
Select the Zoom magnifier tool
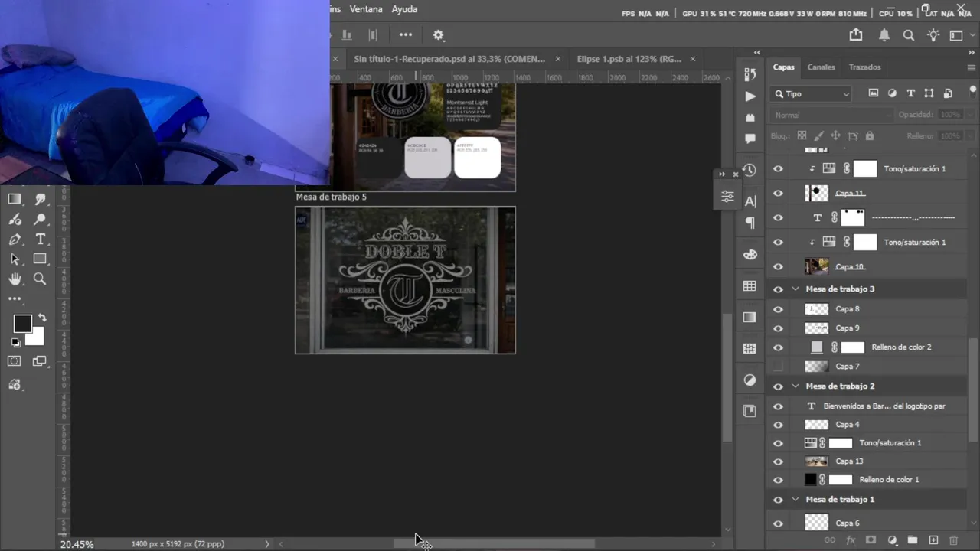coord(40,279)
